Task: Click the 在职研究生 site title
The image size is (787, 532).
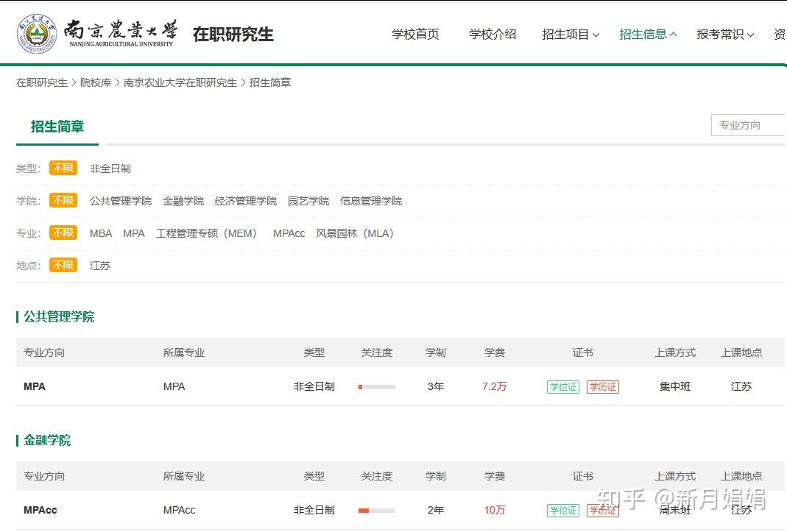Action: [233, 34]
